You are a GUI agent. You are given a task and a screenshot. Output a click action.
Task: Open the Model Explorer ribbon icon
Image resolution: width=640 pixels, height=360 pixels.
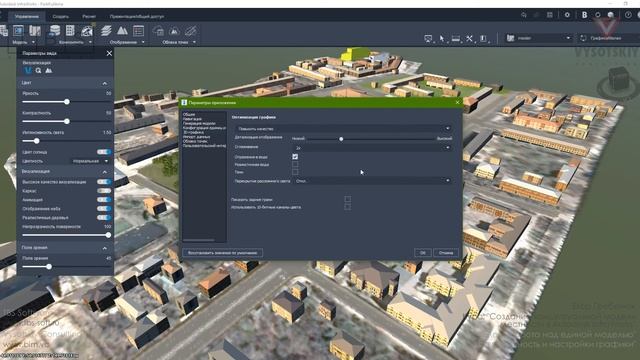(18, 31)
